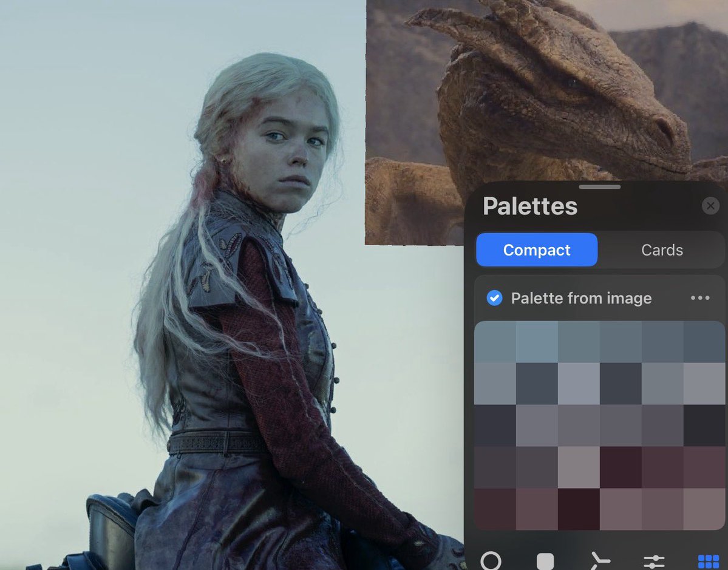This screenshot has height=570, width=728.
Task: Pick last swatch in top palette row
Action: pyautogui.click(x=704, y=342)
